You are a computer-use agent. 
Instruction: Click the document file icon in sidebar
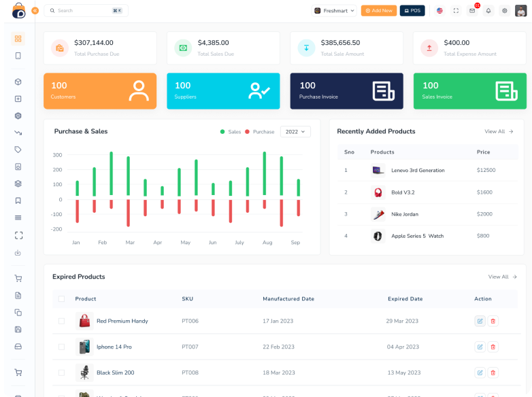(x=18, y=296)
